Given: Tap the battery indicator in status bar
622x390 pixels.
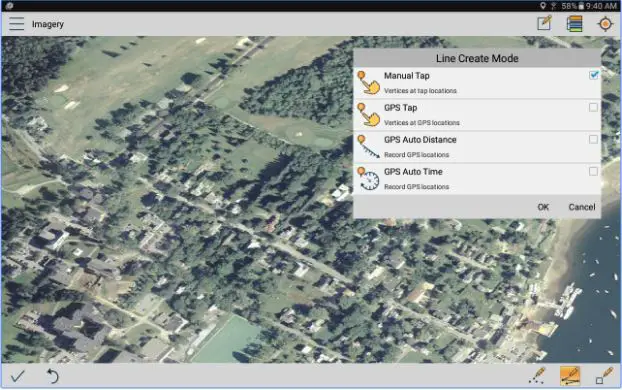Looking at the screenshot, I should point(581,6).
